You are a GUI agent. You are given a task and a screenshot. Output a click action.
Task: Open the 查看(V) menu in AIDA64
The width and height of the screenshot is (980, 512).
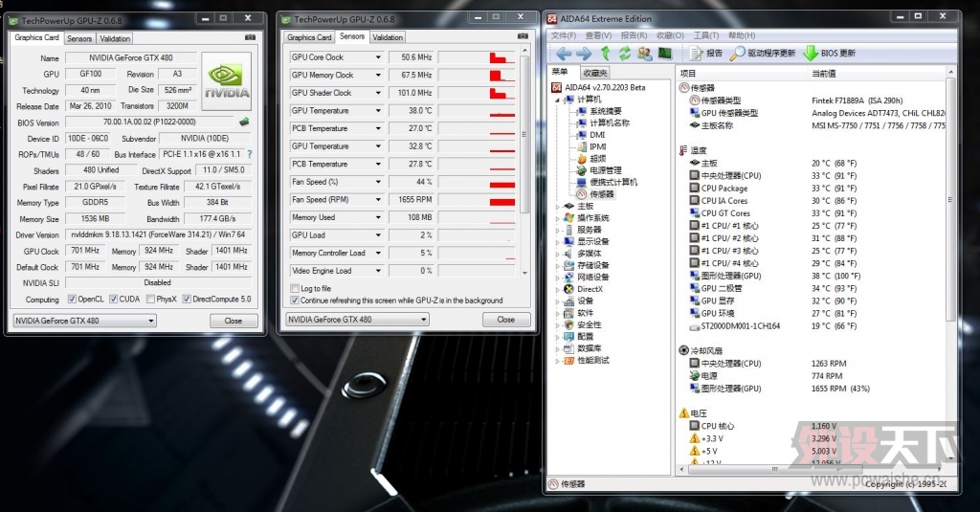coord(599,35)
